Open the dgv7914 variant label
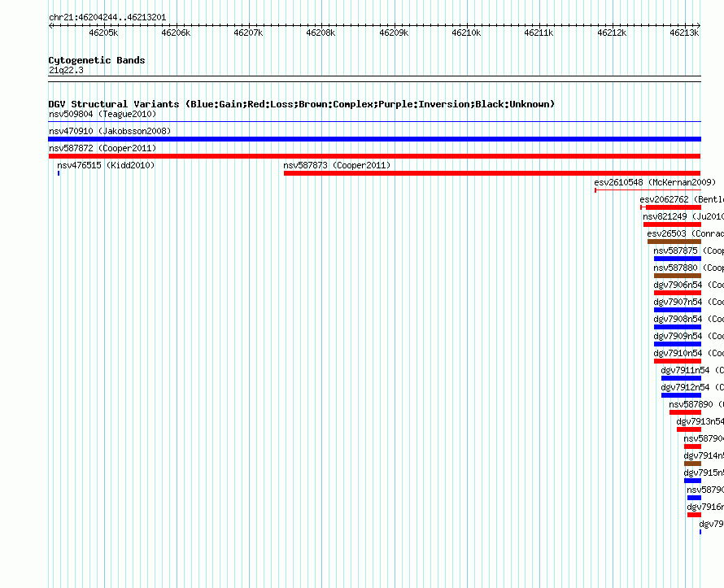 704,455
